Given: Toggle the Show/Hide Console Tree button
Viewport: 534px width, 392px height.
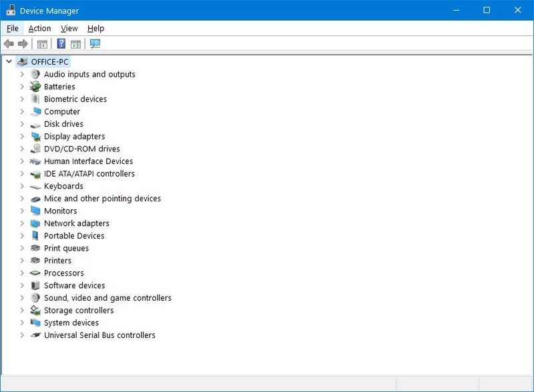Looking at the screenshot, I should (42, 44).
